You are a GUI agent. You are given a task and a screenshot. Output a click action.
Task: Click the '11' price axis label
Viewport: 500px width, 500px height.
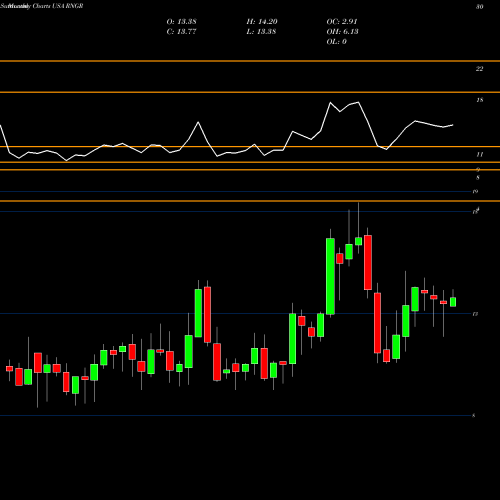point(479,154)
